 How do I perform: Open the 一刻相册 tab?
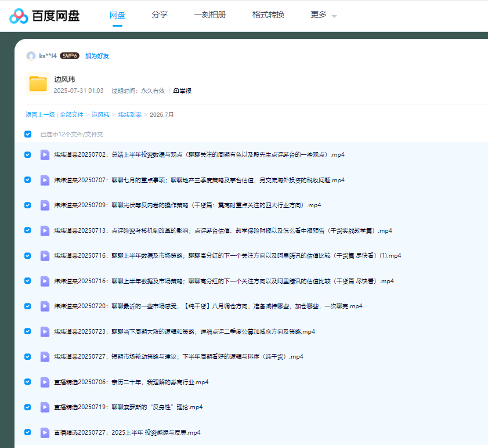[x=210, y=15]
